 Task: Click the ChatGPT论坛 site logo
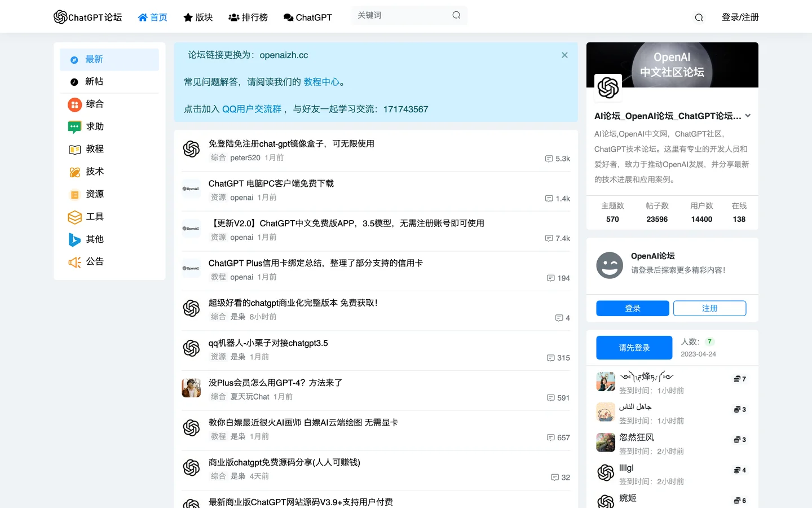(x=87, y=17)
